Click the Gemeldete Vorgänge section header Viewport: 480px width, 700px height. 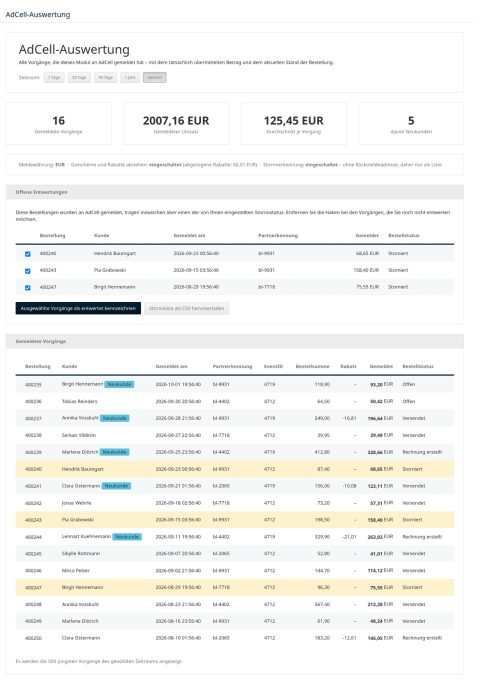click(235, 341)
